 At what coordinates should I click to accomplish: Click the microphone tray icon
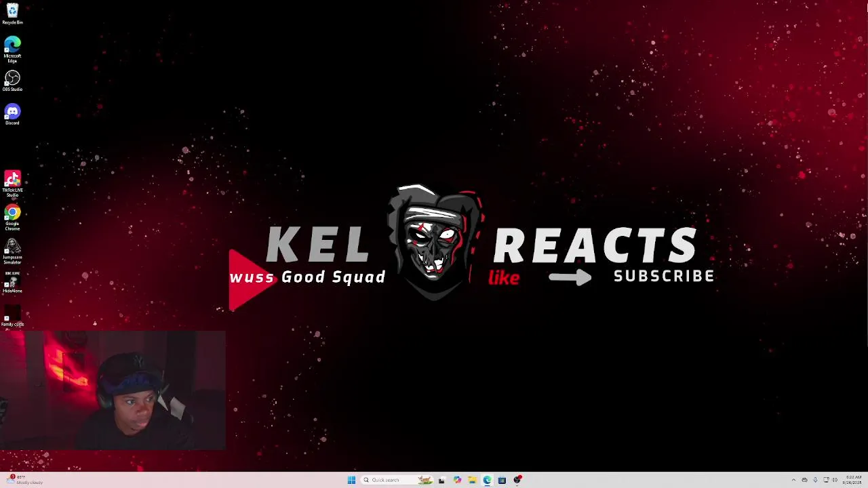point(815,480)
